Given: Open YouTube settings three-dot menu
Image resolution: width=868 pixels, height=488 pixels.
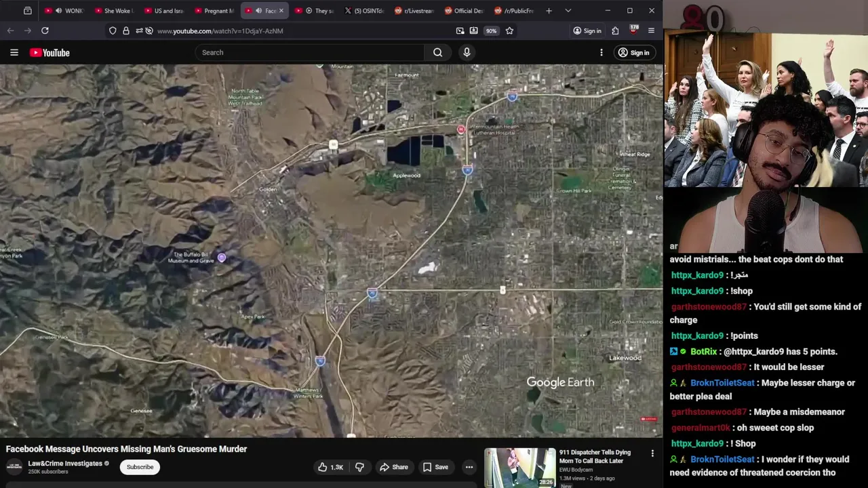Looking at the screenshot, I should tap(601, 52).
